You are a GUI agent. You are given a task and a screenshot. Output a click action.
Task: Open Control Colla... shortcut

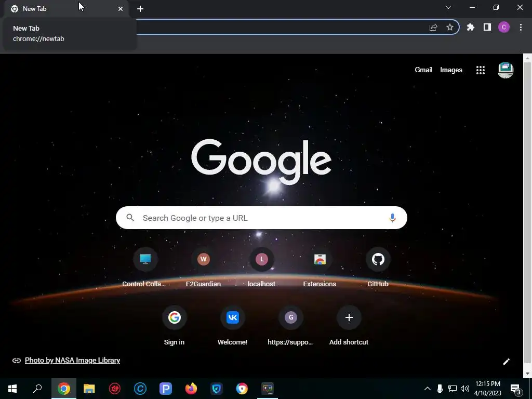coord(145,268)
